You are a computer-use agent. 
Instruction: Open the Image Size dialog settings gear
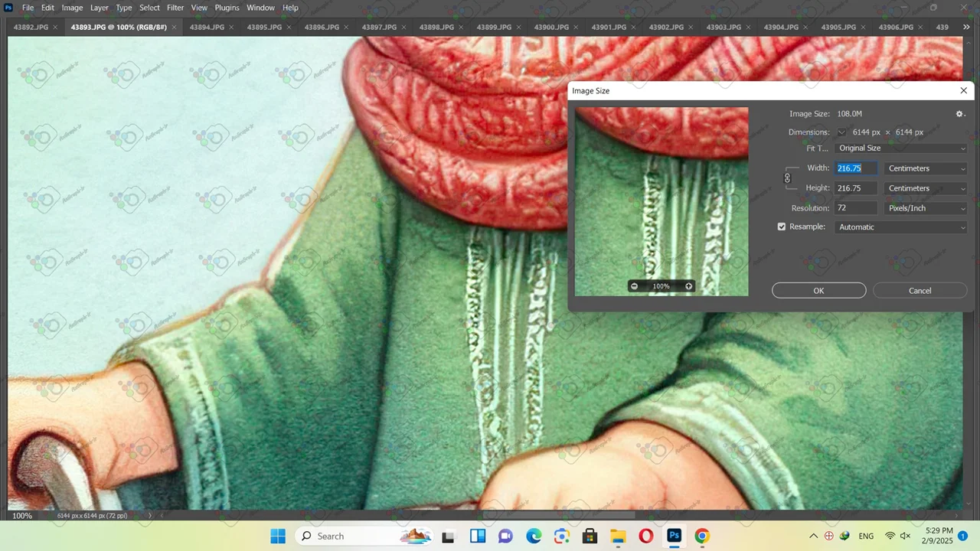click(960, 114)
